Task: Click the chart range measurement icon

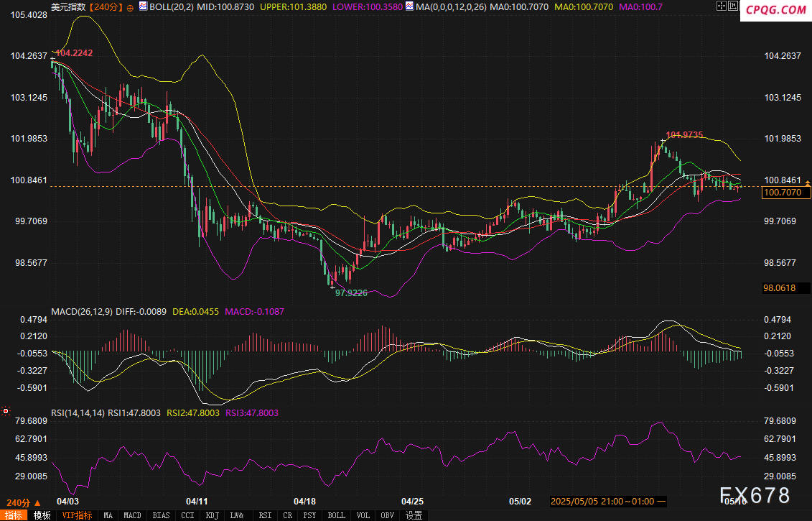Action: [x=733, y=6]
